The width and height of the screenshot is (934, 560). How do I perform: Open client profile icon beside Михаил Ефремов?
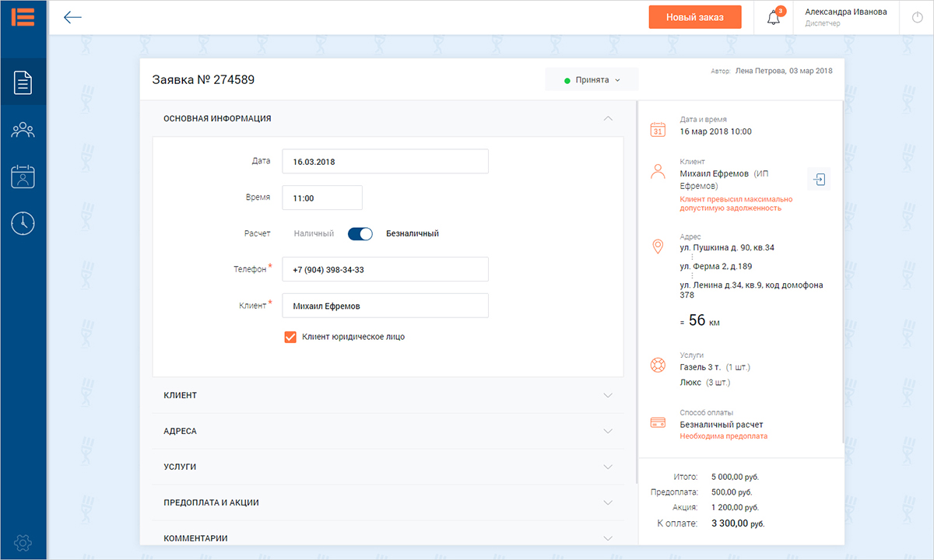819,179
